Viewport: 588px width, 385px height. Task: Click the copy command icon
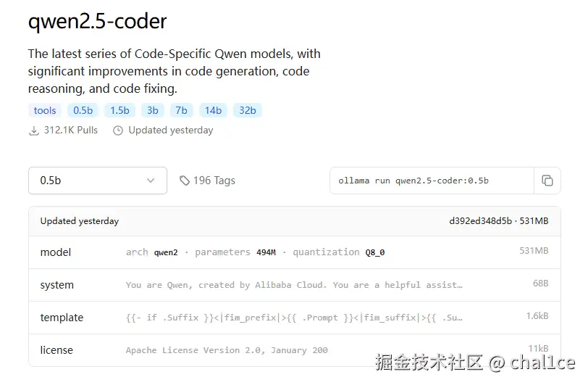pos(547,181)
